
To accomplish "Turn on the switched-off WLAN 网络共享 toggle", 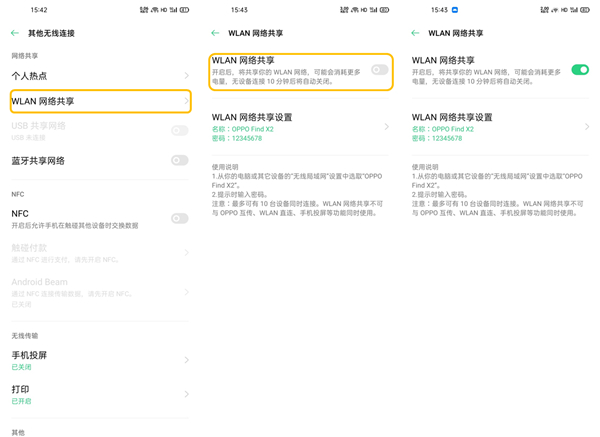I will (379, 69).
